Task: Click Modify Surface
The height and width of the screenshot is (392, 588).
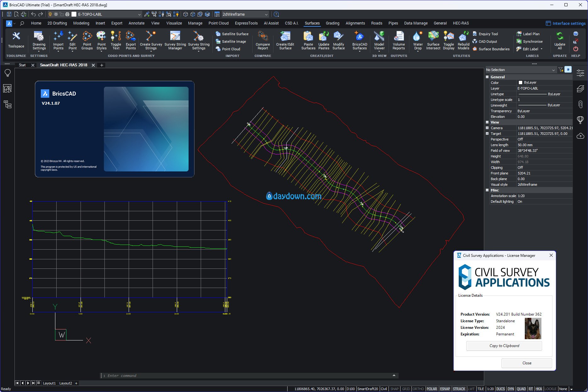Action: click(339, 41)
